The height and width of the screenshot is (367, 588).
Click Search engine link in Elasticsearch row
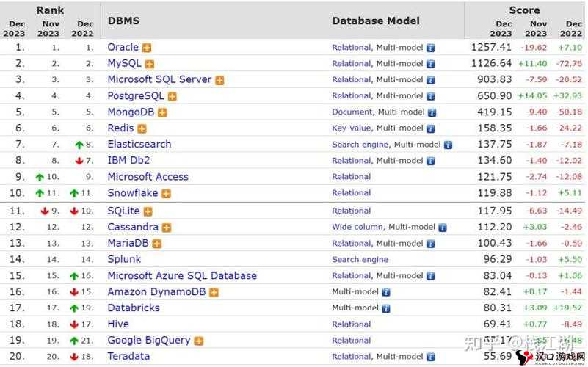pyautogui.click(x=360, y=145)
